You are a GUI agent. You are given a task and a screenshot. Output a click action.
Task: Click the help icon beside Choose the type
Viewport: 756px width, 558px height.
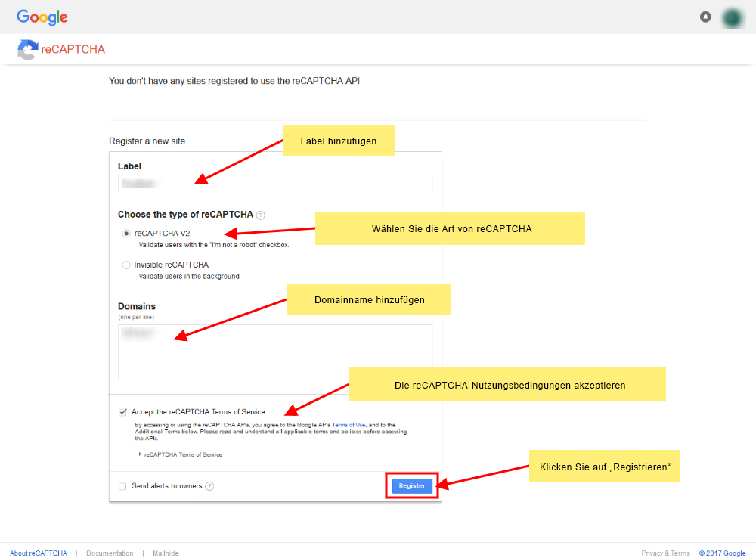click(261, 215)
